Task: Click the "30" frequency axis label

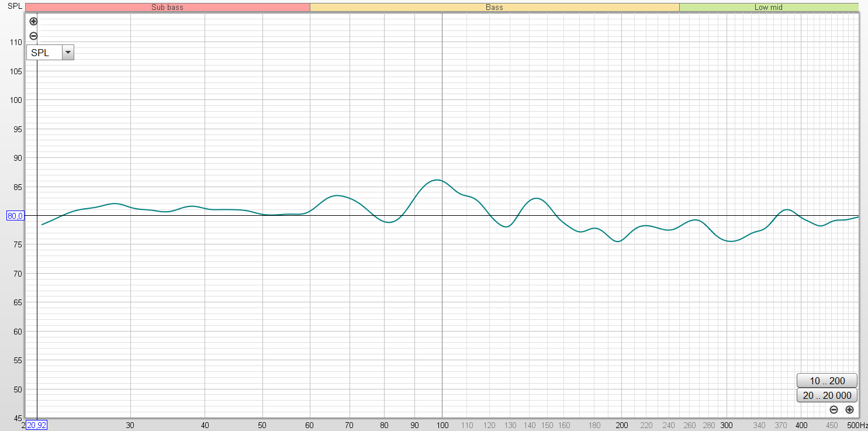Action: point(130,425)
